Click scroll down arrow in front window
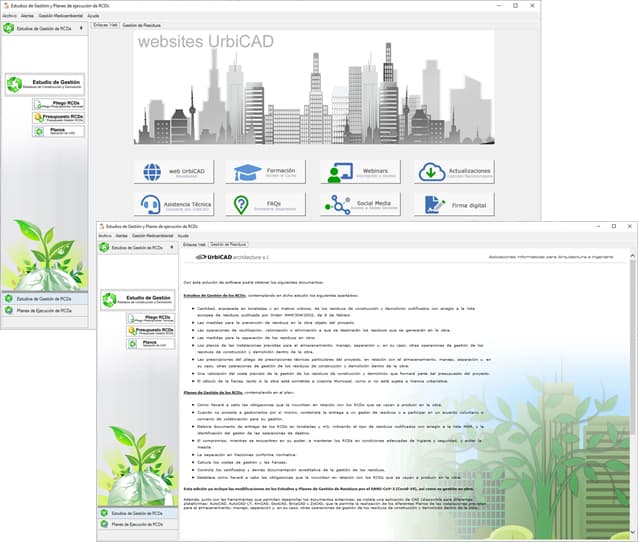 [633, 532]
